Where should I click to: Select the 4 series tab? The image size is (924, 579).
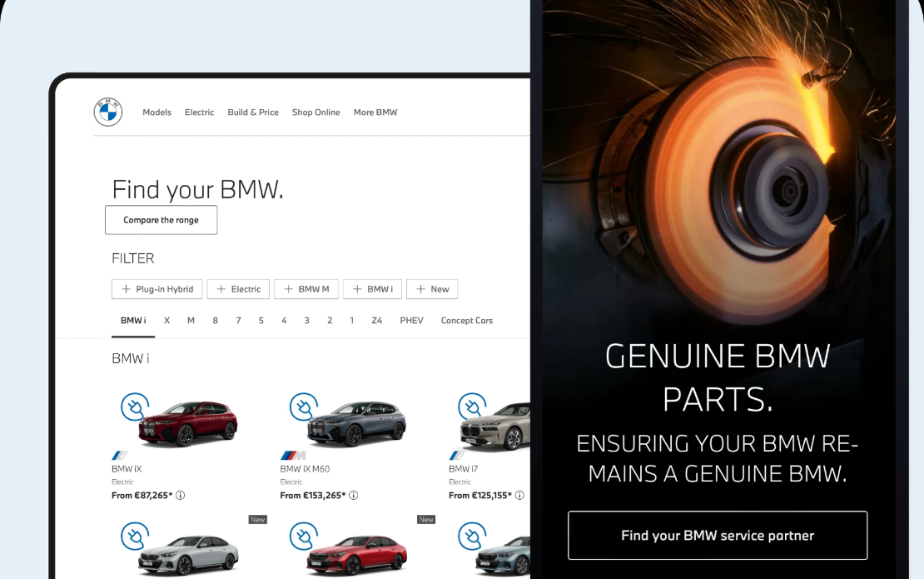tap(284, 321)
